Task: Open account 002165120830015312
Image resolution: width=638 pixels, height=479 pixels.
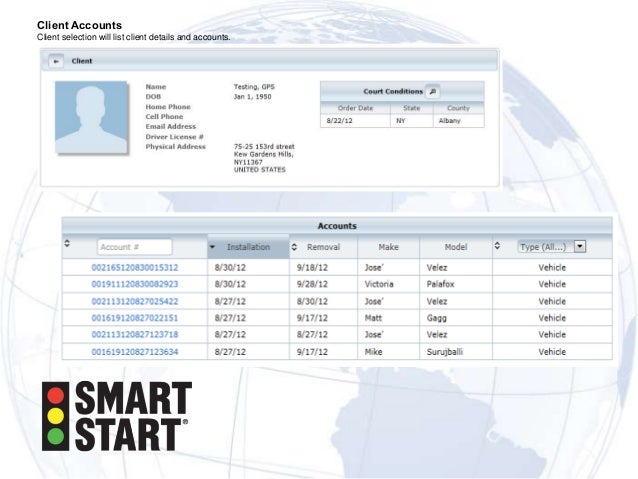Action: pyautogui.click(x=135, y=268)
